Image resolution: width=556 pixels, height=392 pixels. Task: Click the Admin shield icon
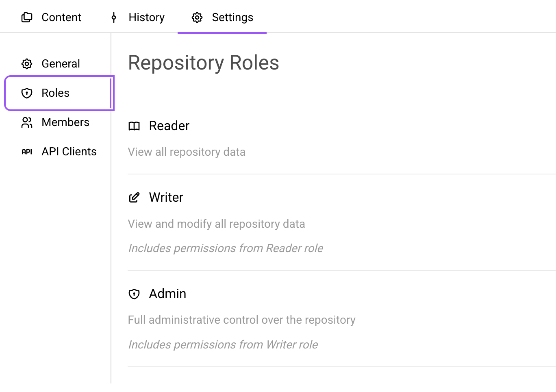(134, 294)
